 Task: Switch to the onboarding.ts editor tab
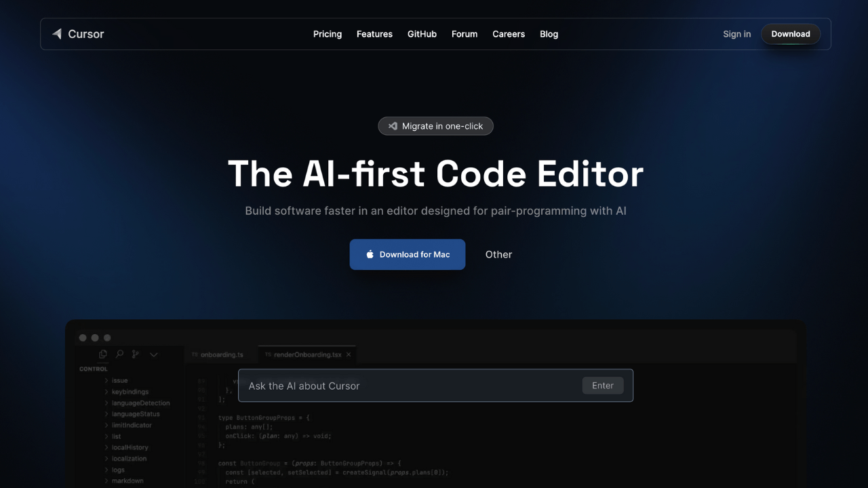pyautogui.click(x=217, y=354)
